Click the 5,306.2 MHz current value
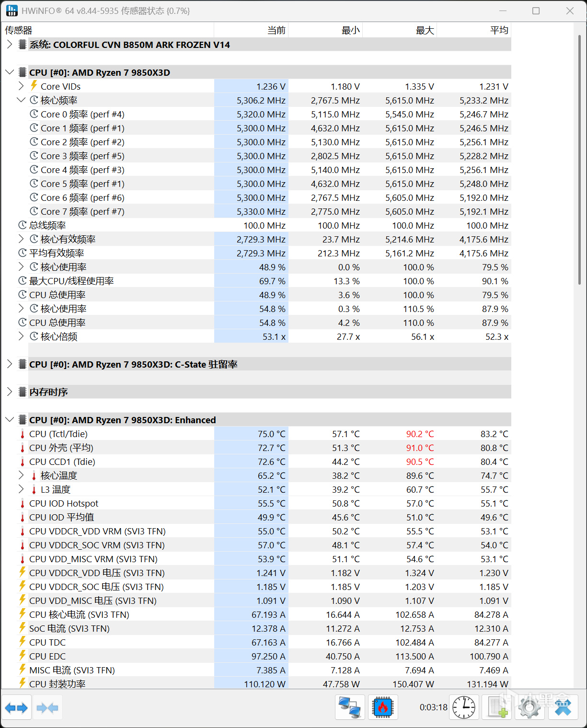587x728 pixels. click(261, 100)
